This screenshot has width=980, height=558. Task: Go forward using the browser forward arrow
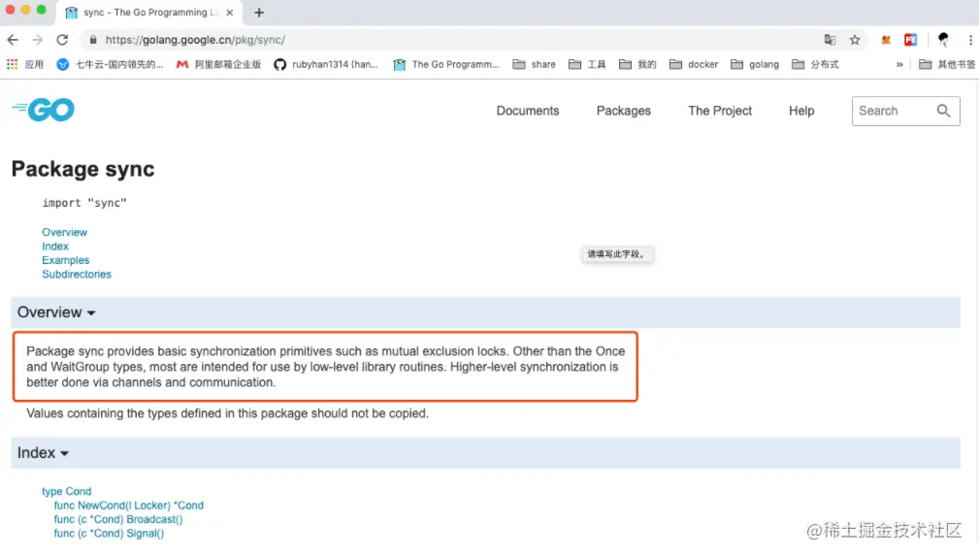point(38,40)
